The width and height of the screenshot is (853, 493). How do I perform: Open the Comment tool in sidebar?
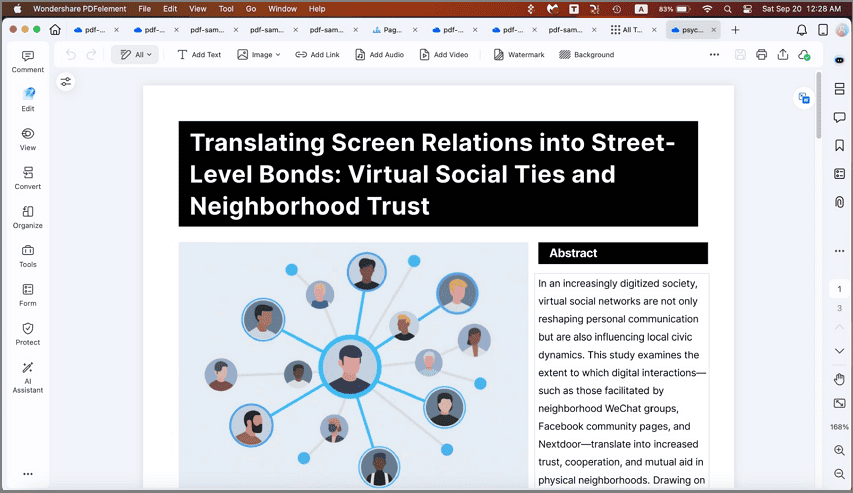coord(28,61)
